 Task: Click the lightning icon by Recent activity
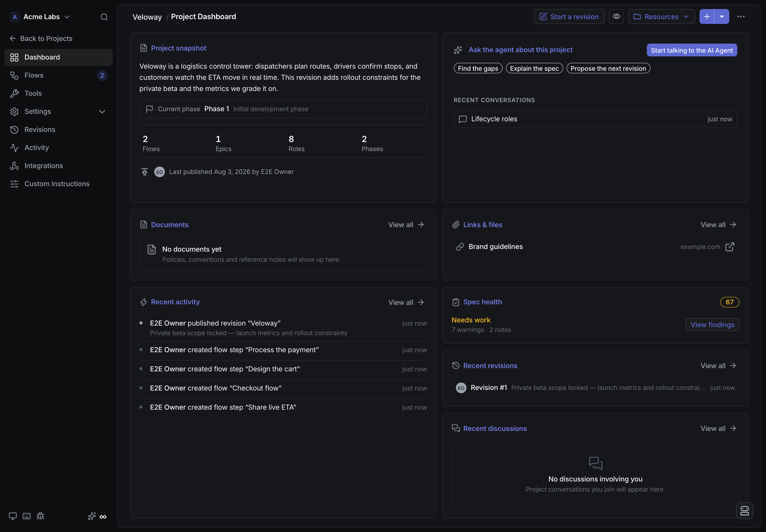[144, 302]
